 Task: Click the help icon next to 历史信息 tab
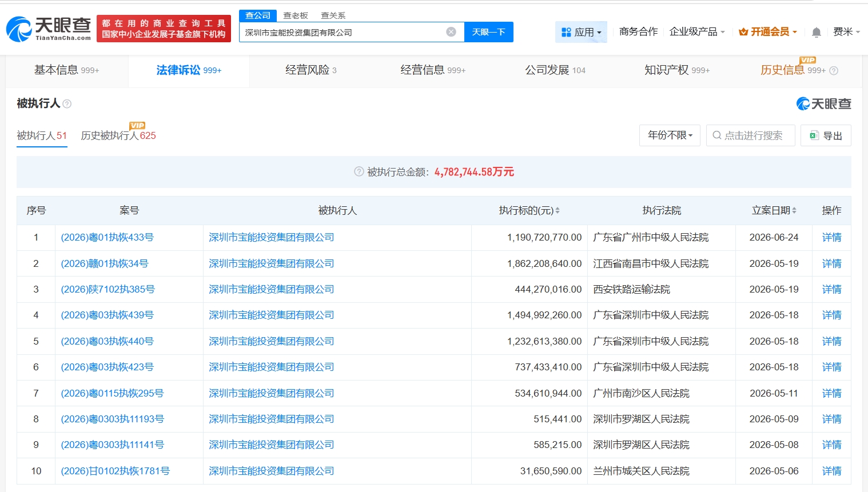[834, 71]
